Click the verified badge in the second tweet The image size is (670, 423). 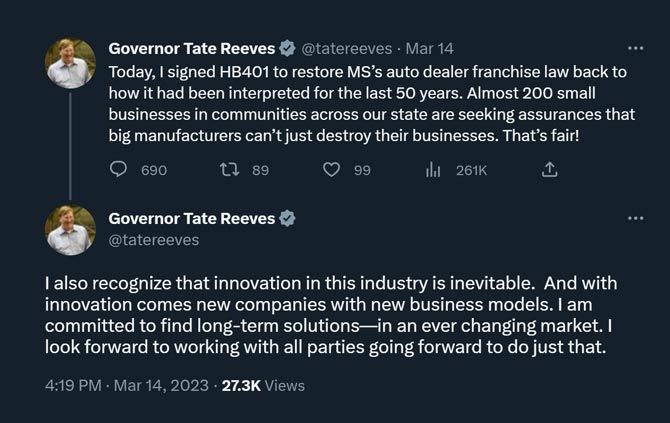click(289, 218)
